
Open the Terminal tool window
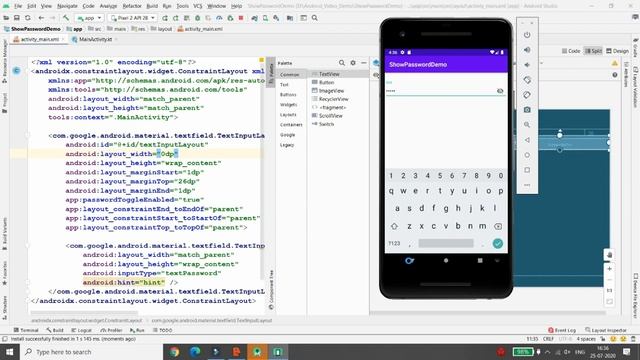click(26, 330)
